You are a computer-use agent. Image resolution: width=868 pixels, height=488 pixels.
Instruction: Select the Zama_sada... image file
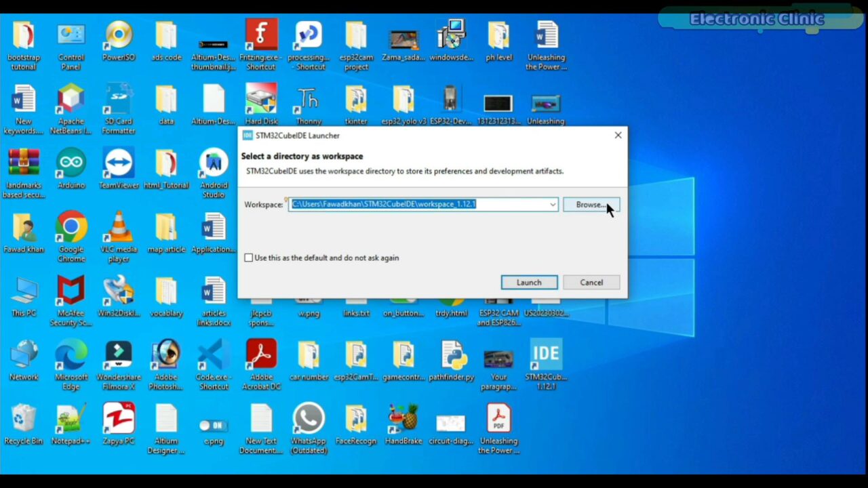(x=403, y=45)
